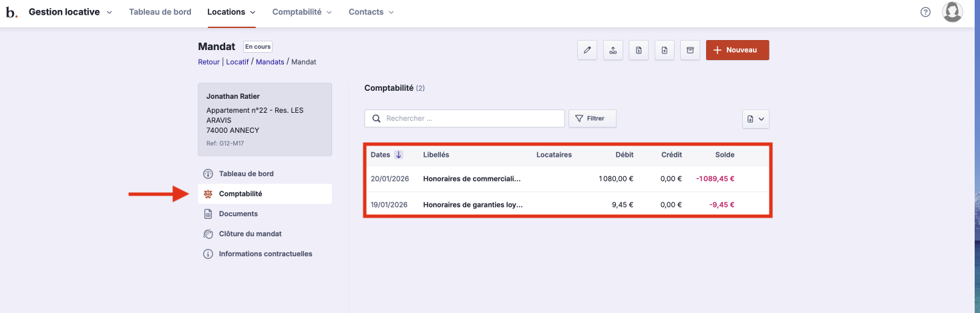
Task: Click the pencil edit mandate icon
Action: click(587, 50)
